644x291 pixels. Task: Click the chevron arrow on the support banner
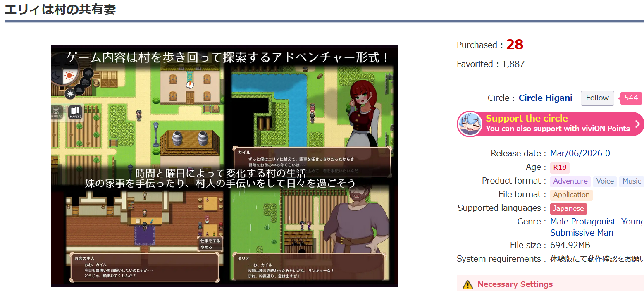point(637,124)
